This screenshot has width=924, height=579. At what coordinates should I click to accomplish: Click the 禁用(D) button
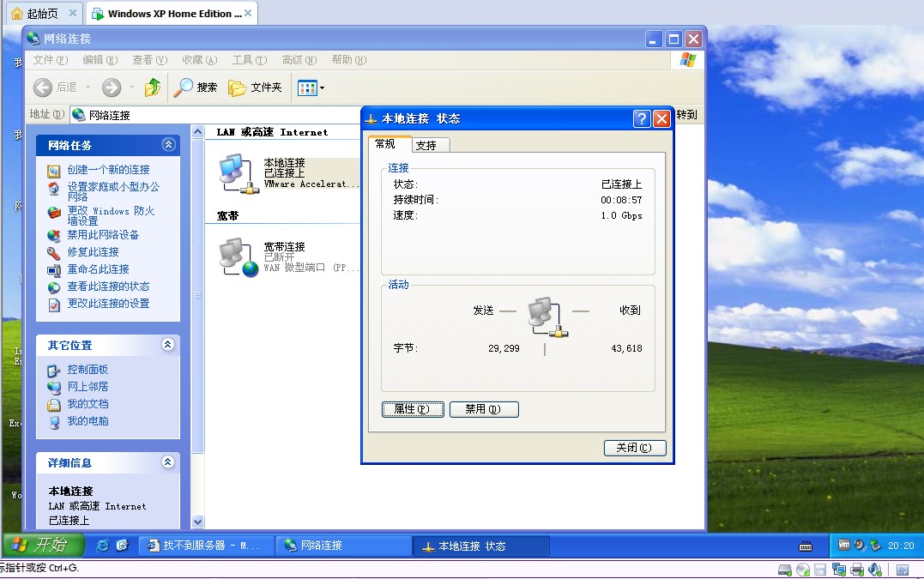(484, 409)
